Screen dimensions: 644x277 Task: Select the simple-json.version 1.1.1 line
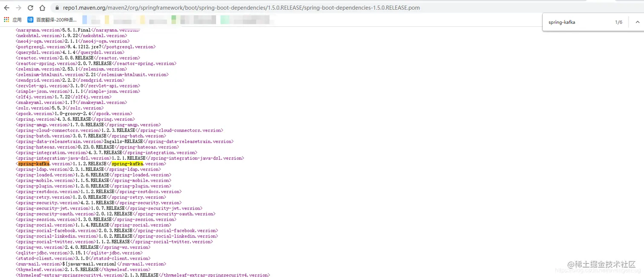point(78,91)
